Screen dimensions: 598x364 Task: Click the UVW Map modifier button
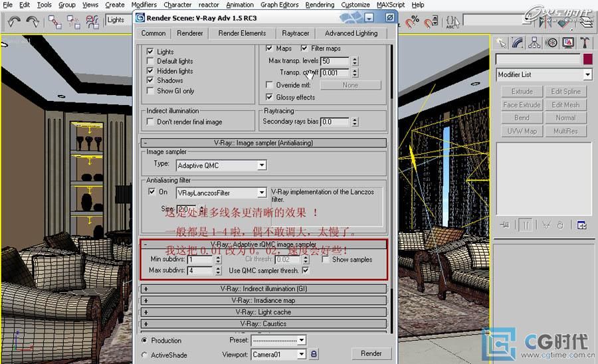point(522,131)
